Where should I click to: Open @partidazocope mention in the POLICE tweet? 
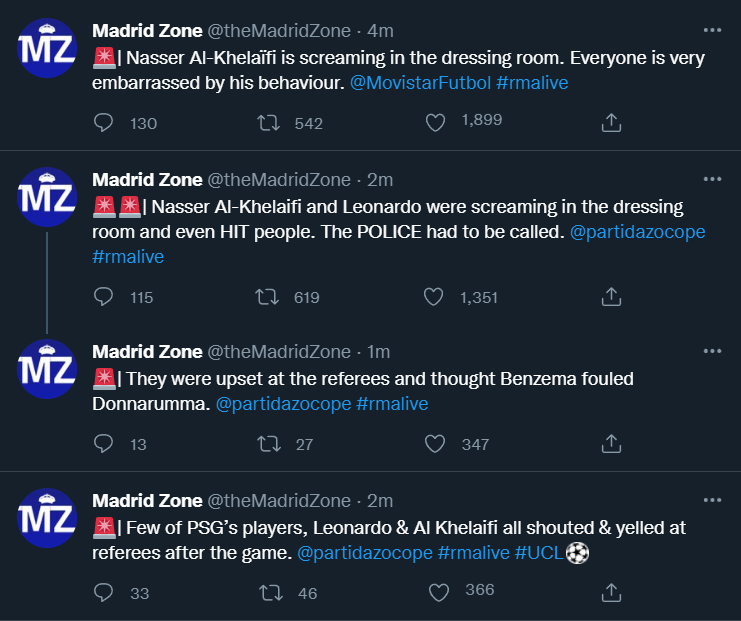637,232
